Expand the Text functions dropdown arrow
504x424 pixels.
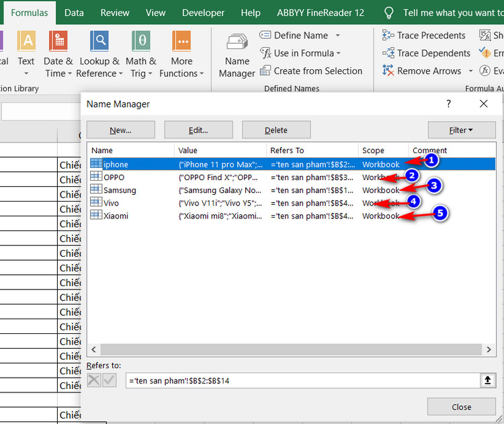26,74
